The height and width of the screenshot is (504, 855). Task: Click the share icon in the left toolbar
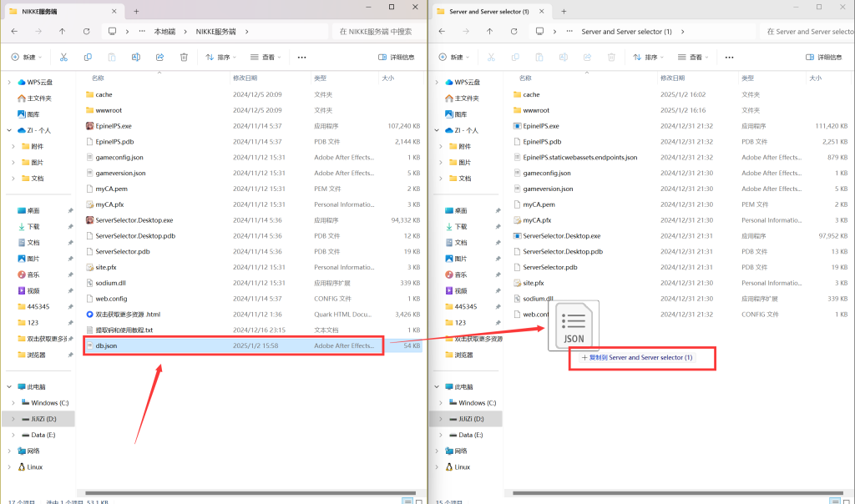159,57
